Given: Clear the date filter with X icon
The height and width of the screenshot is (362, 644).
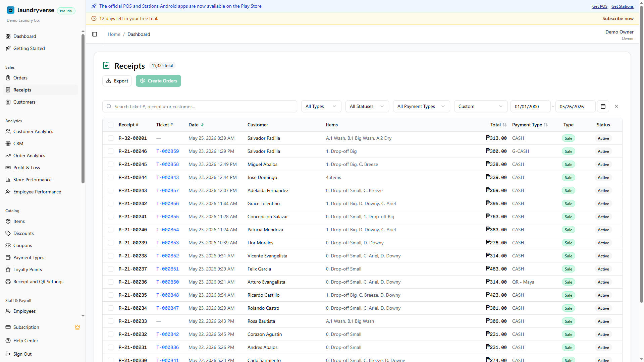Looking at the screenshot, I should (x=616, y=106).
